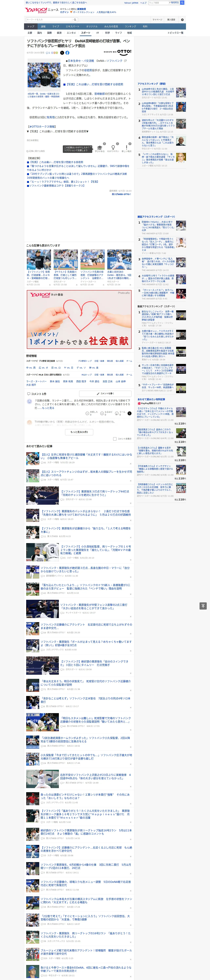Open comments via the speech bubble count icon
Screen dimensions: 210x980
click(48, 53)
